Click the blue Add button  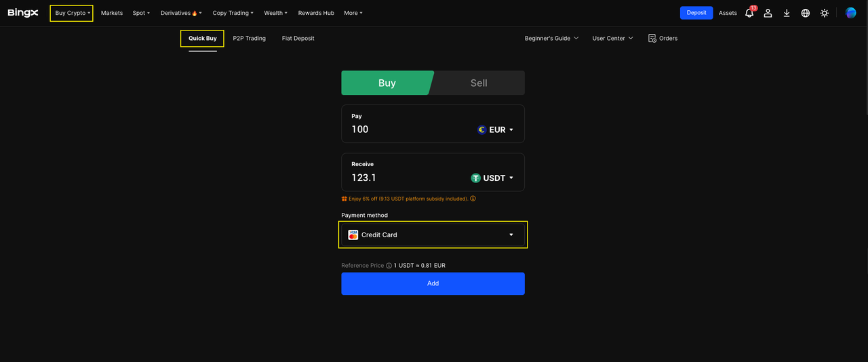(x=433, y=283)
